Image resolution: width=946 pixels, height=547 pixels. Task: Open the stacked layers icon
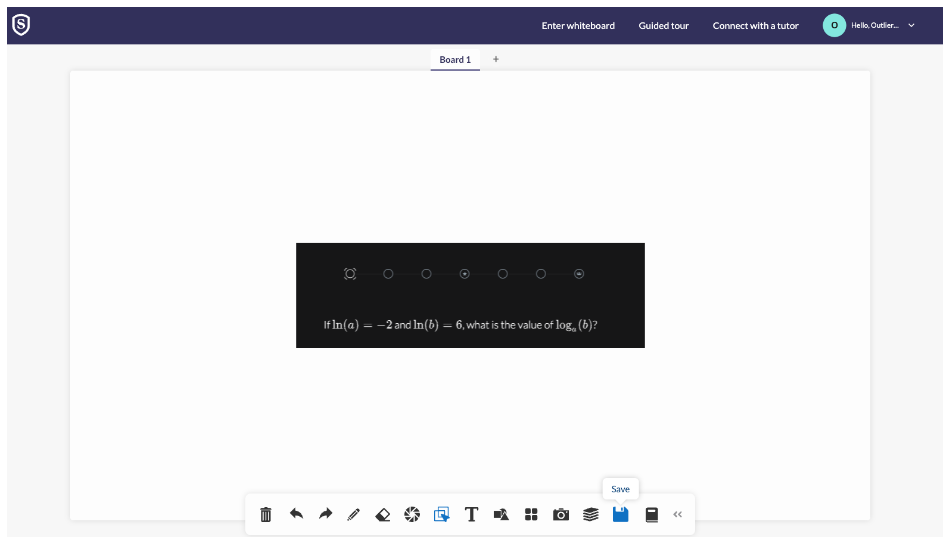pyautogui.click(x=591, y=514)
